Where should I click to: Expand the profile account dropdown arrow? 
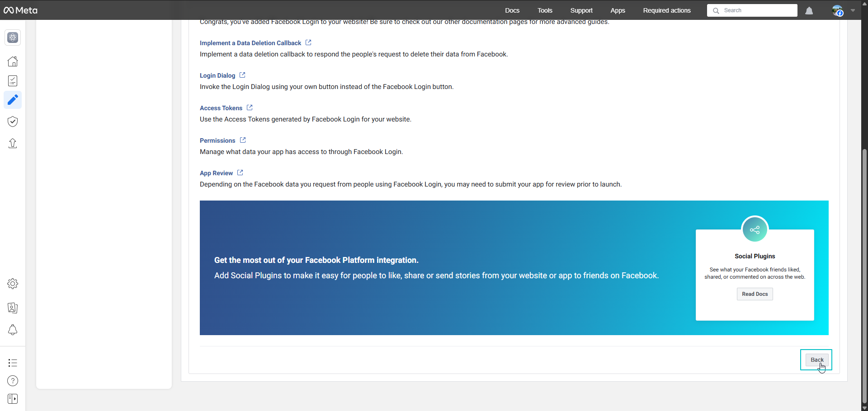point(853,10)
